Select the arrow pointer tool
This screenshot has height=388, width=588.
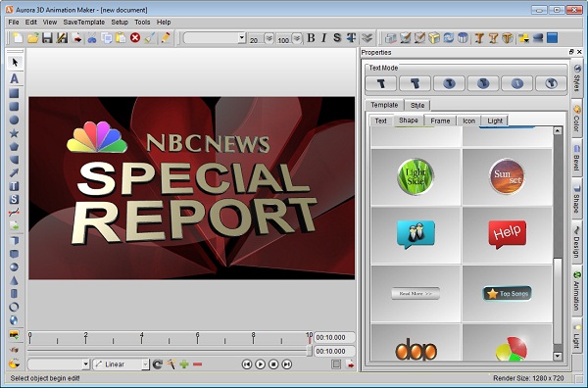click(15, 63)
